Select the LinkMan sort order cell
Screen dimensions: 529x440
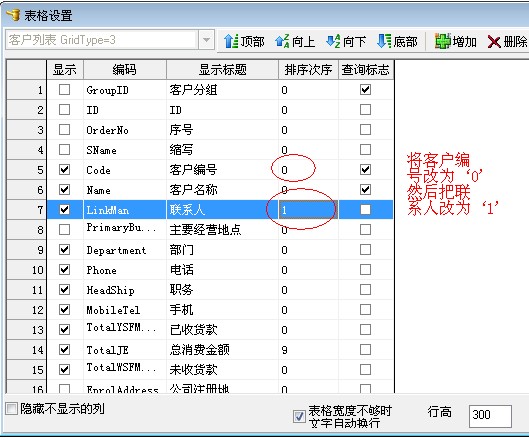pyautogui.click(x=308, y=210)
